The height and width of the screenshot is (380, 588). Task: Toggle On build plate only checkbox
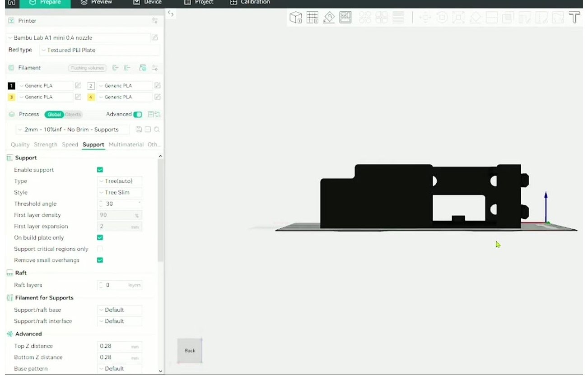100,237
